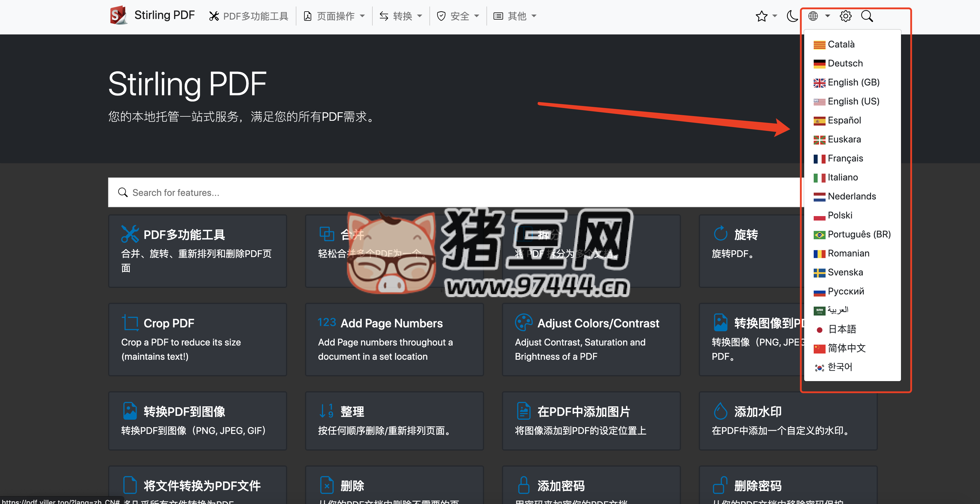Choose English (US) language option

tap(853, 101)
